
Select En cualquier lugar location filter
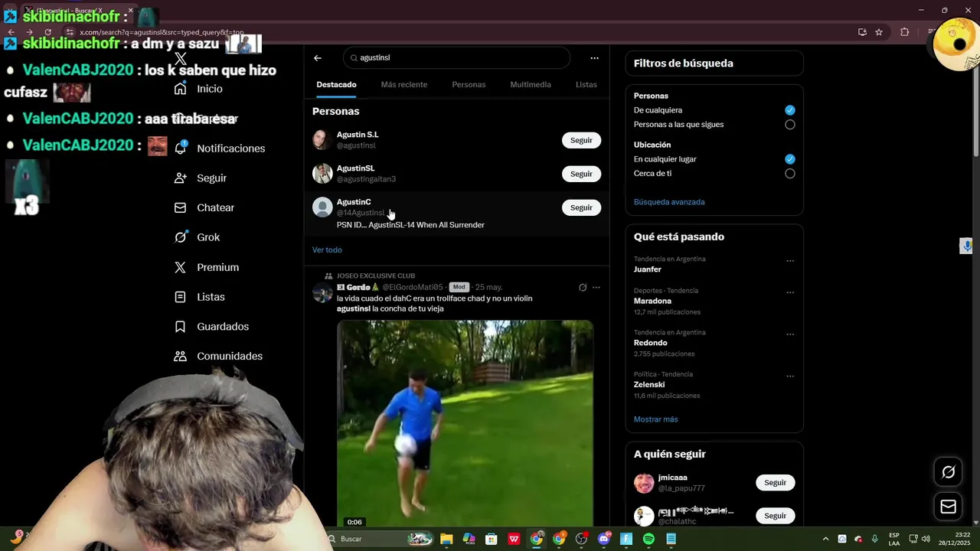[789, 159]
